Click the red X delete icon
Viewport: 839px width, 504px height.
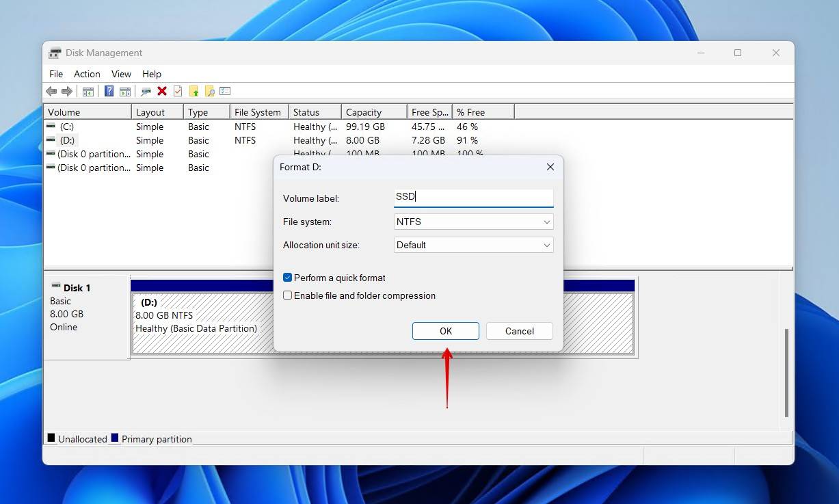click(162, 91)
